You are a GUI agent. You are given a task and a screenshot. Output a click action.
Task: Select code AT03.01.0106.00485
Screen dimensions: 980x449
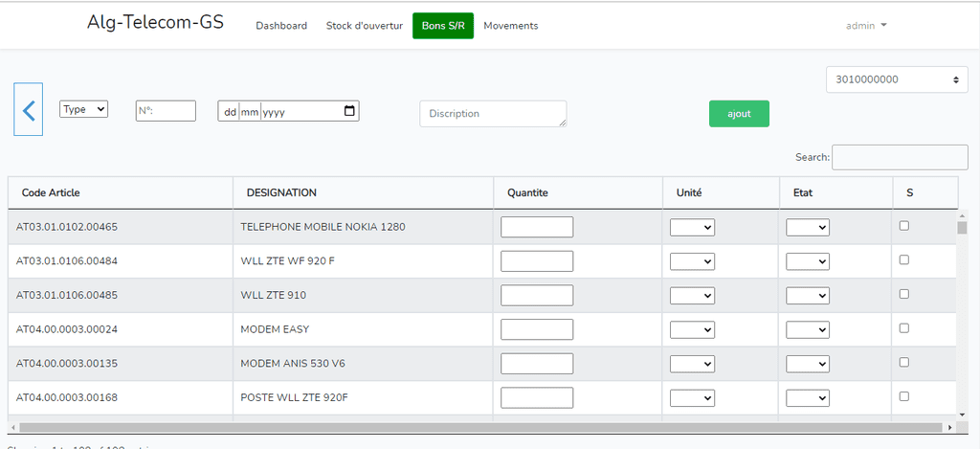coord(67,295)
